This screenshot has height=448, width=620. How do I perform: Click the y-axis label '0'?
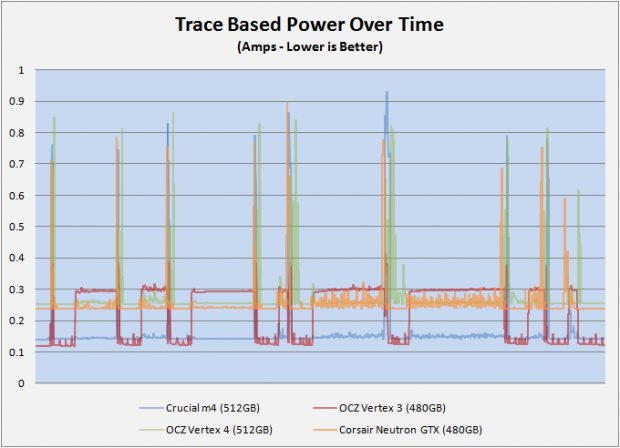pos(21,384)
